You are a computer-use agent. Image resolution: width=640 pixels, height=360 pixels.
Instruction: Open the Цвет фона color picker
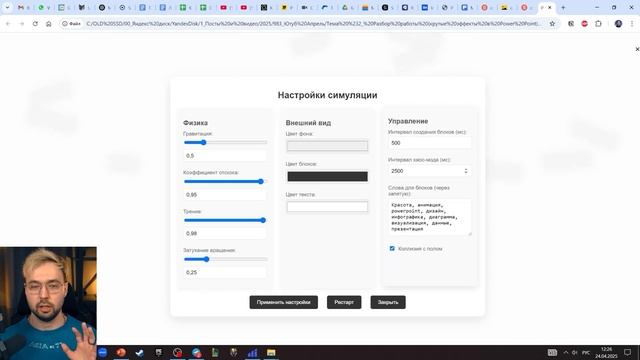coord(327,146)
